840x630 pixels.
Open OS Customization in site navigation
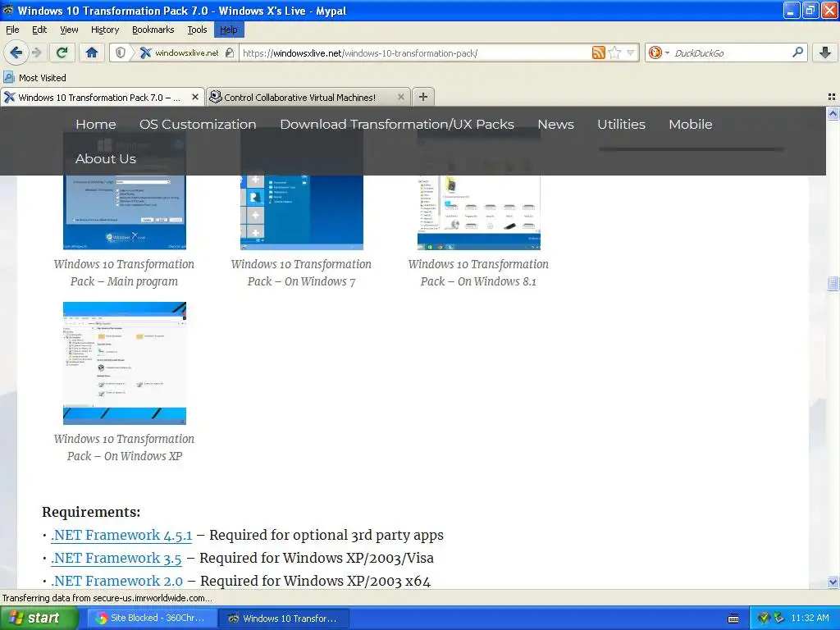pyautogui.click(x=198, y=125)
